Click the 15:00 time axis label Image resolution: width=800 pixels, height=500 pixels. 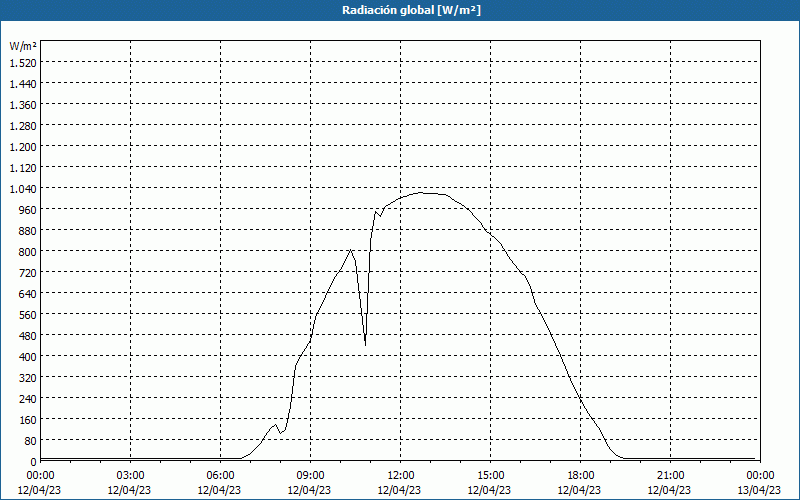click(490, 476)
